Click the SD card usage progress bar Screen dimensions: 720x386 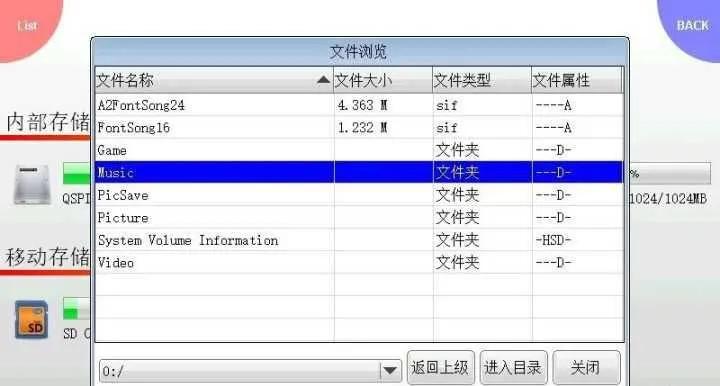tap(77, 308)
